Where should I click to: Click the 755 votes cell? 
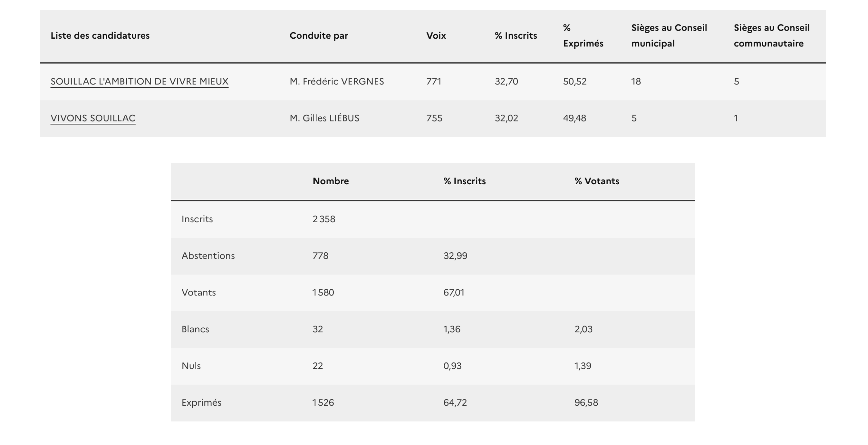pos(434,118)
